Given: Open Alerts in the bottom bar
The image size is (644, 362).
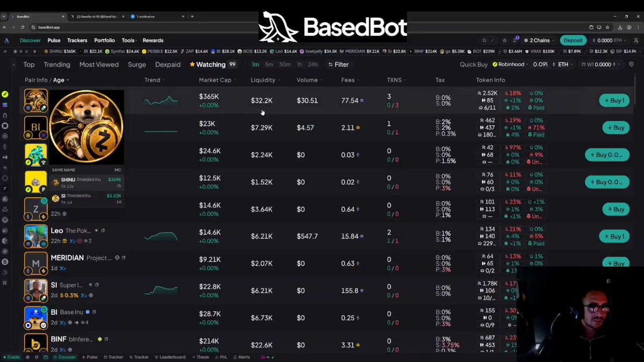Looking at the screenshot, I should [x=241, y=357].
